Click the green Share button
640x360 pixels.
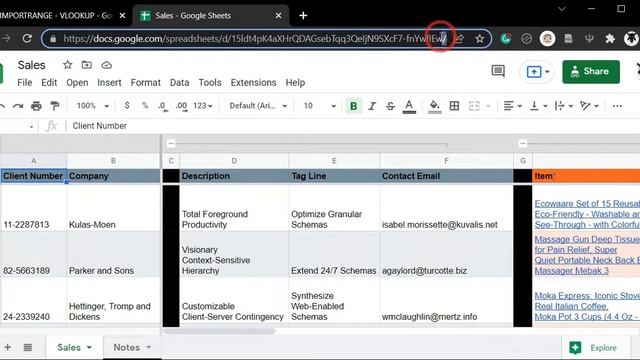(x=591, y=72)
